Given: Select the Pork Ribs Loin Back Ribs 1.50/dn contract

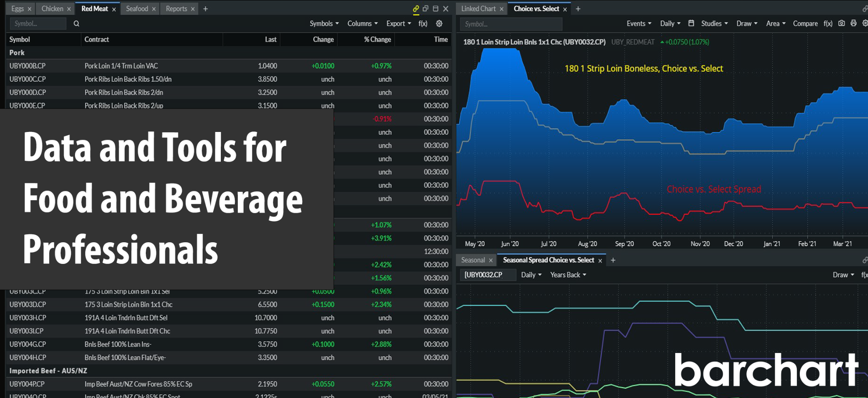Looking at the screenshot, I should click(x=128, y=79).
